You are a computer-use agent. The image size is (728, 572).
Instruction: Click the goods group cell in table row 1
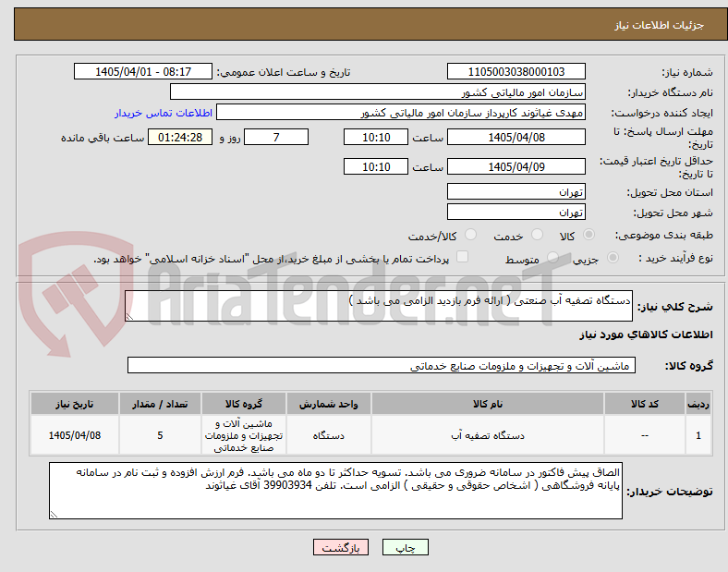click(244, 435)
